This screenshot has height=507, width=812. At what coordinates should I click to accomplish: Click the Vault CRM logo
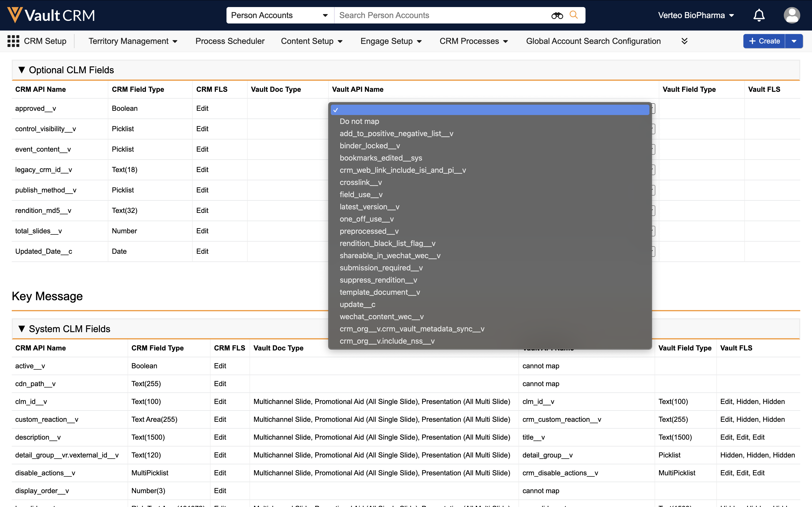51,15
